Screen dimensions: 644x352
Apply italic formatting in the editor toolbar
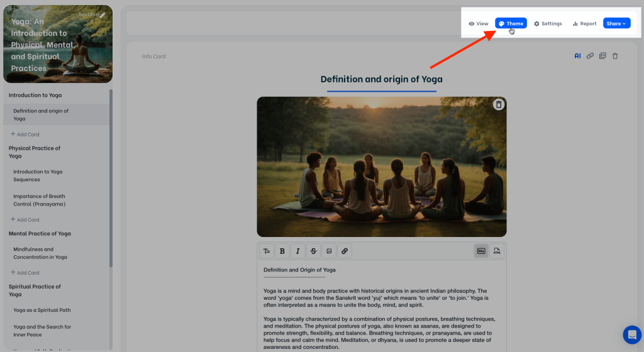297,251
